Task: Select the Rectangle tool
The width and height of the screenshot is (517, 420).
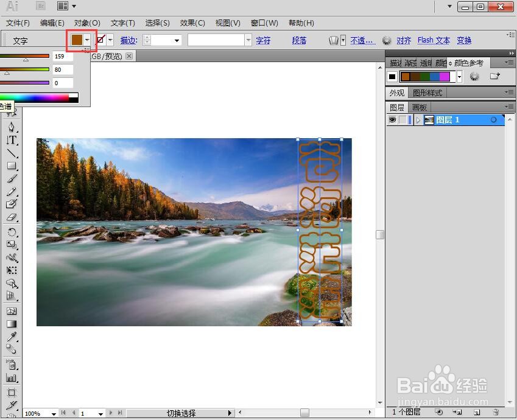Action: pyautogui.click(x=12, y=166)
